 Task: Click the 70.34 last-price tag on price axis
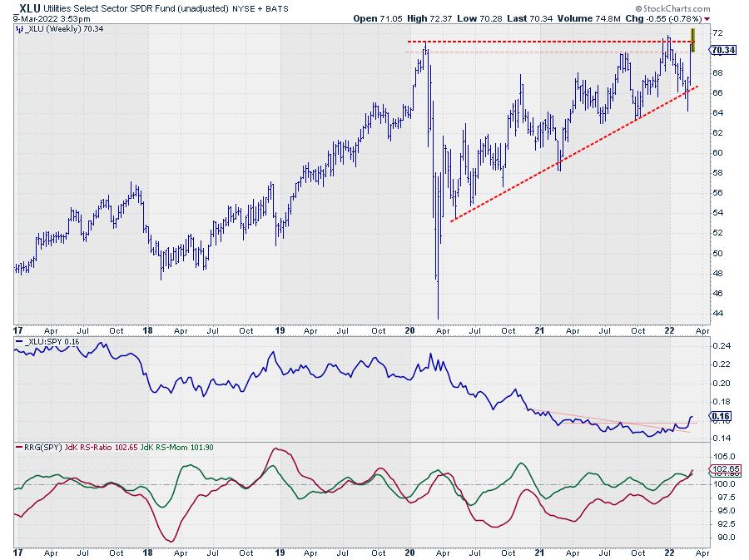click(x=723, y=50)
